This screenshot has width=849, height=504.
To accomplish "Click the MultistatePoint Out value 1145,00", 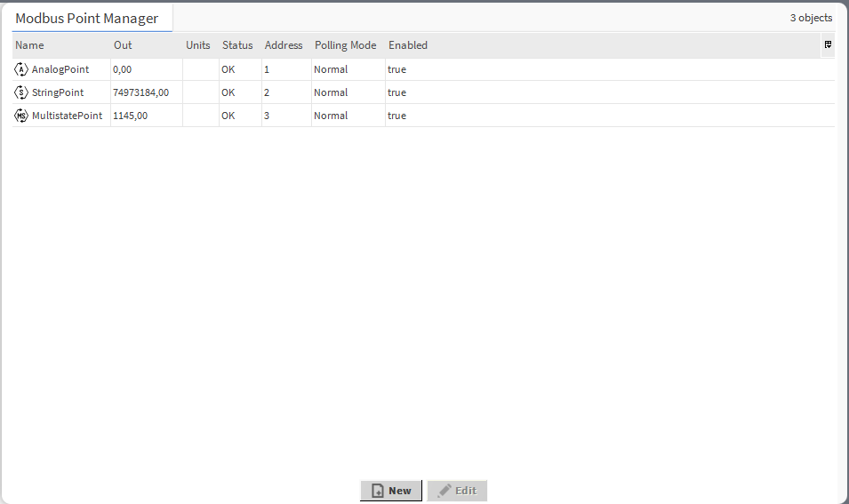I will 130,116.
